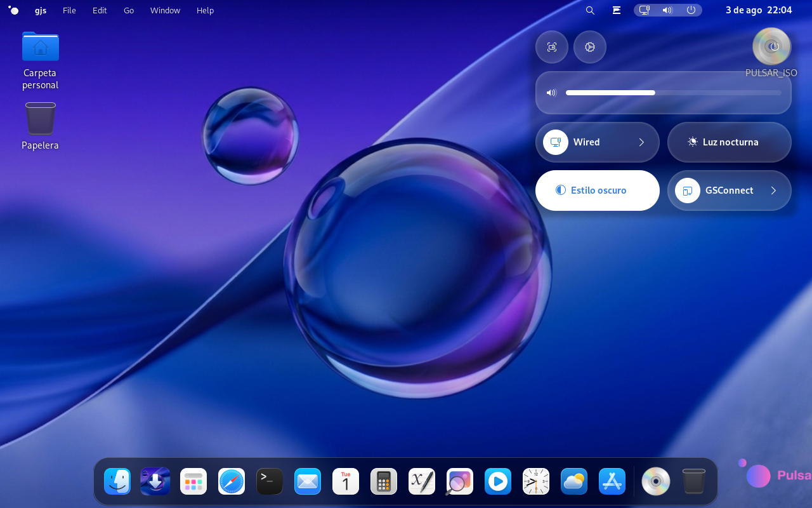Open Finder from the dock

pos(117,481)
